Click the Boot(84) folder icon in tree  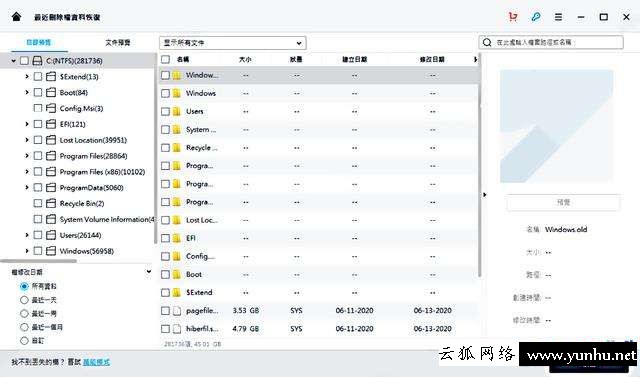pos(51,93)
